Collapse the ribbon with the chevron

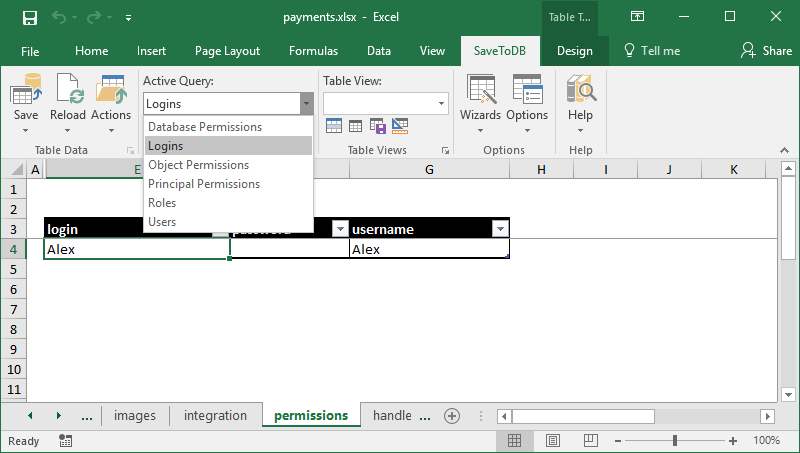tap(784, 150)
